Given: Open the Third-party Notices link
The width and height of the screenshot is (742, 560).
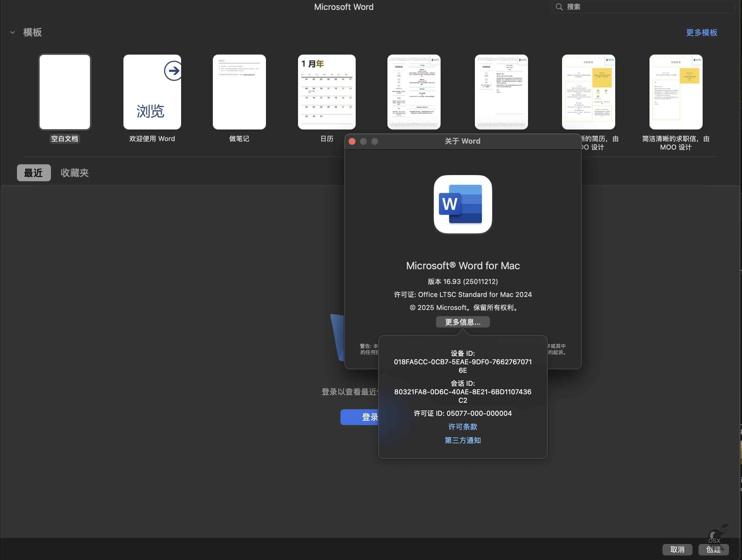Looking at the screenshot, I should 463,440.
